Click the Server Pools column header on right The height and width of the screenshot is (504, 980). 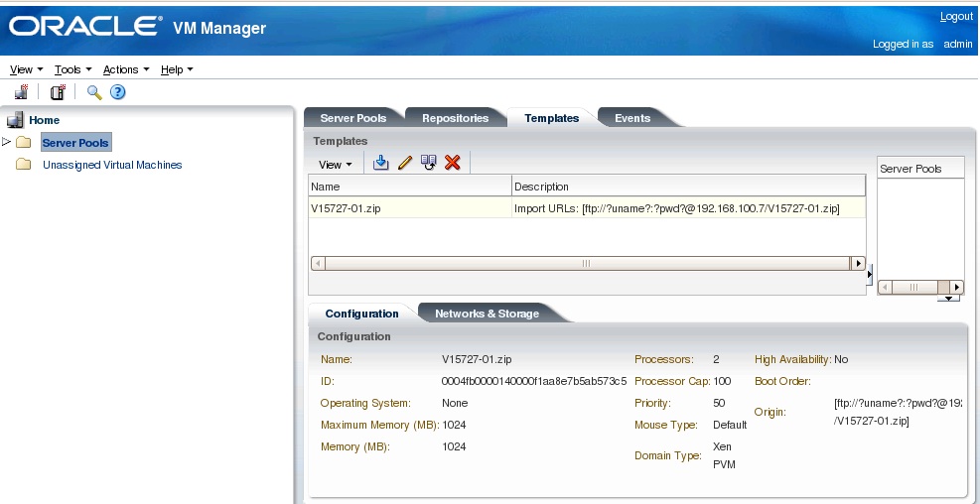point(920,169)
